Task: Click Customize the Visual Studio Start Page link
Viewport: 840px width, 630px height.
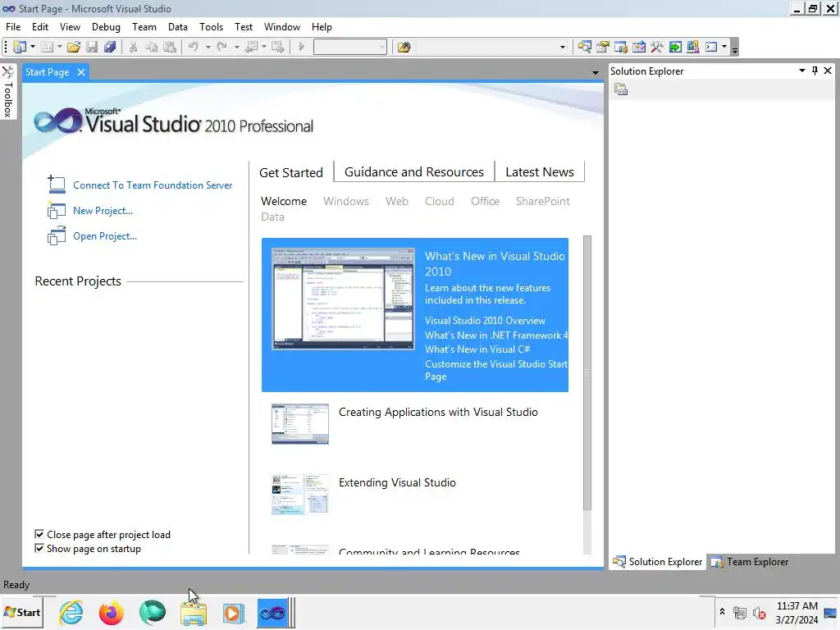Action: point(496,370)
